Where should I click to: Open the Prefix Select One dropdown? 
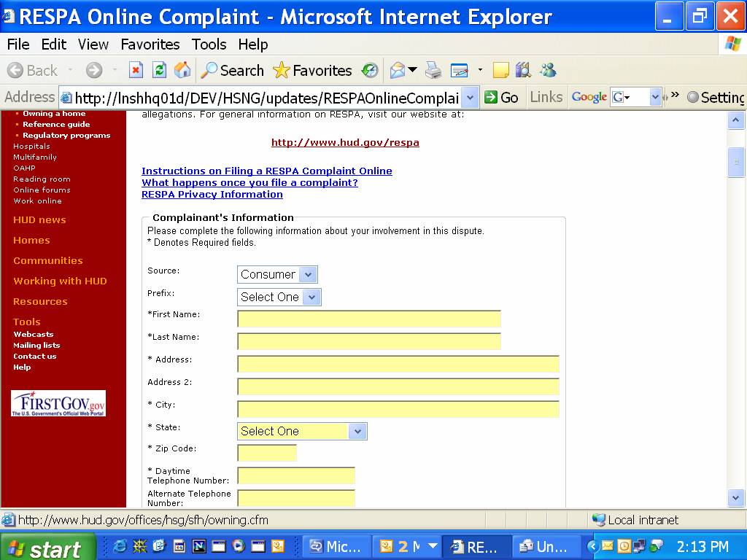pyautogui.click(x=279, y=297)
